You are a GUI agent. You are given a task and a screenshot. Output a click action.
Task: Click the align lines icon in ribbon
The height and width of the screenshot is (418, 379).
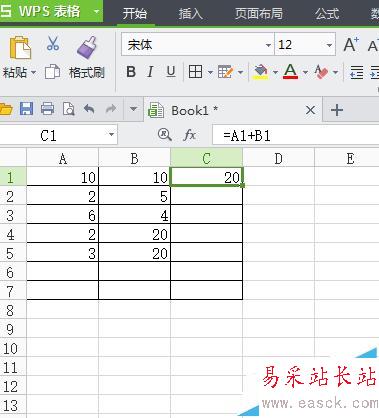pos(356,72)
